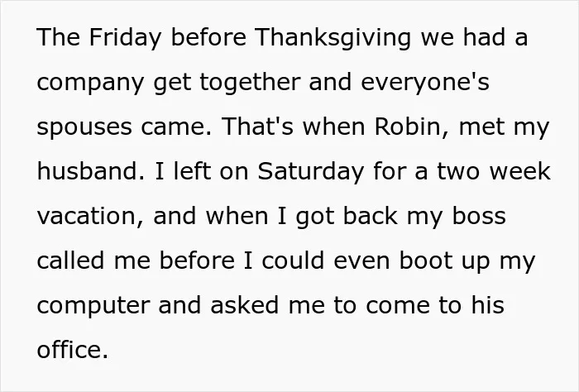Viewport: 579px width, 392px height.
Task: Click the word "company" on the second line
Action: pos(90,83)
